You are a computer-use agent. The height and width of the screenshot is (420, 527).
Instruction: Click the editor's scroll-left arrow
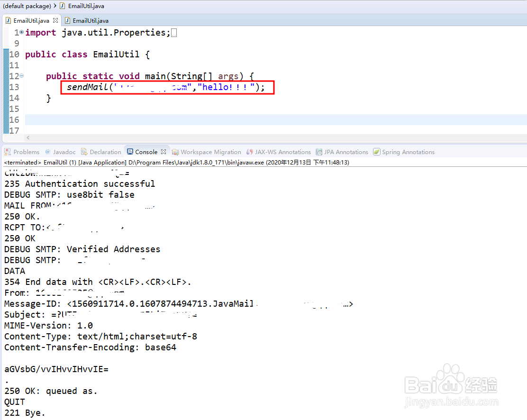[x=28, y=137]
